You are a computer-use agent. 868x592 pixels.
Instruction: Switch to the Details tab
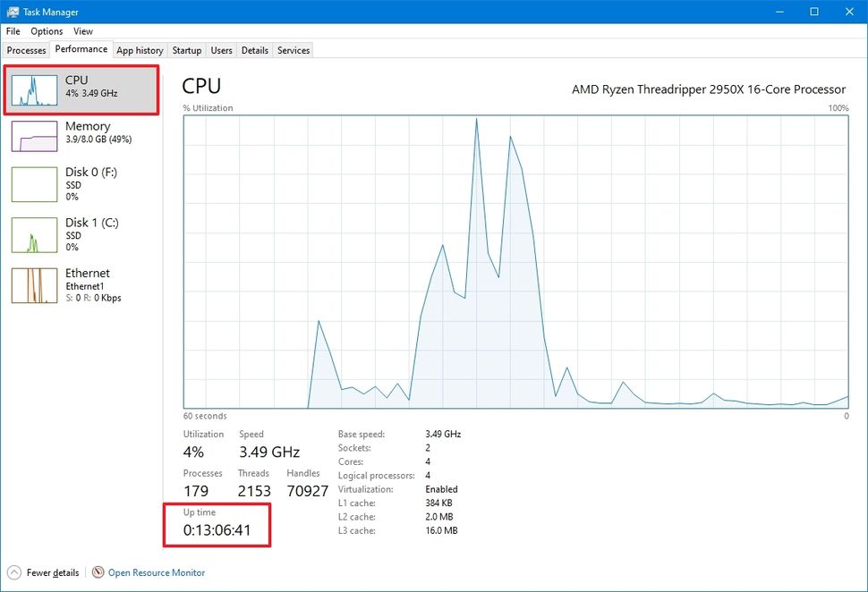(254, 50)
